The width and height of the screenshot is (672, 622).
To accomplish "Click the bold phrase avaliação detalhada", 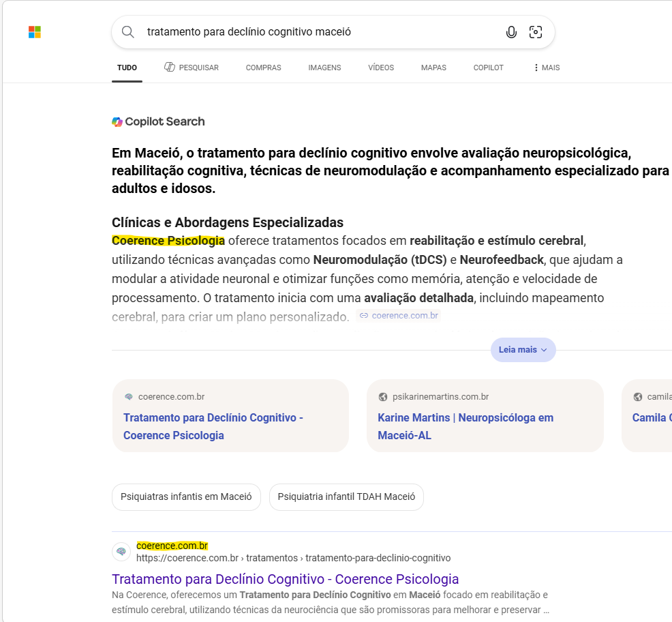I will pos(418,298).
